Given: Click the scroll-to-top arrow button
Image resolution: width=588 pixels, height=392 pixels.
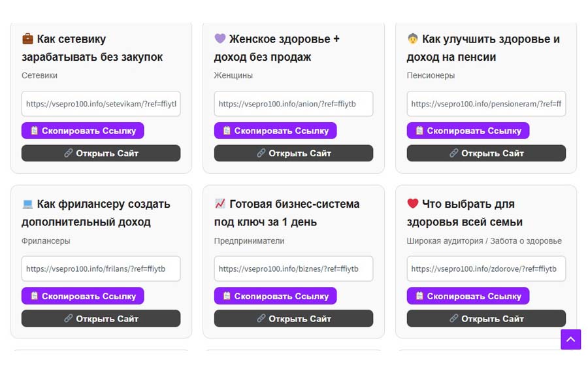Looking at the screenshot, I should [570, 339].
